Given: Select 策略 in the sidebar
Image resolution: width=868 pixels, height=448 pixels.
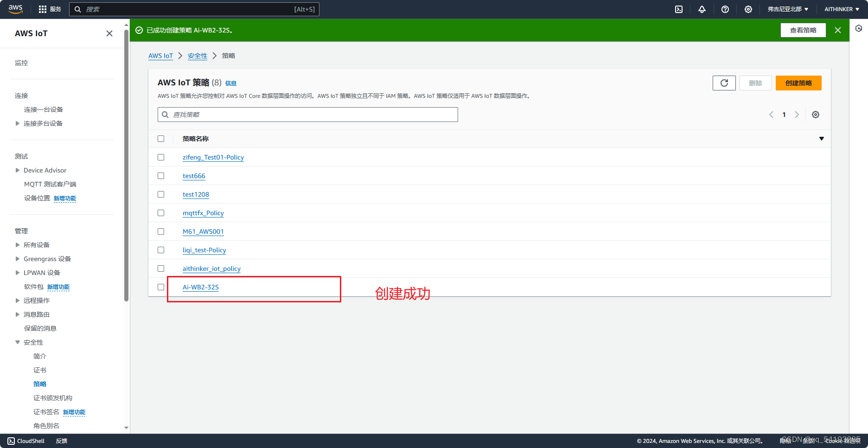Looking at the screenshot, I should pyautogui.click(x=40, y=384).
